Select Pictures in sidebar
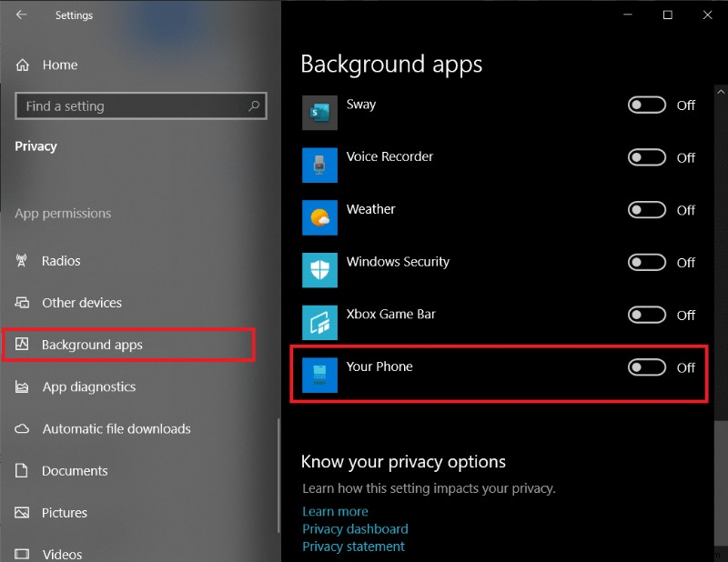 (64, 512)
